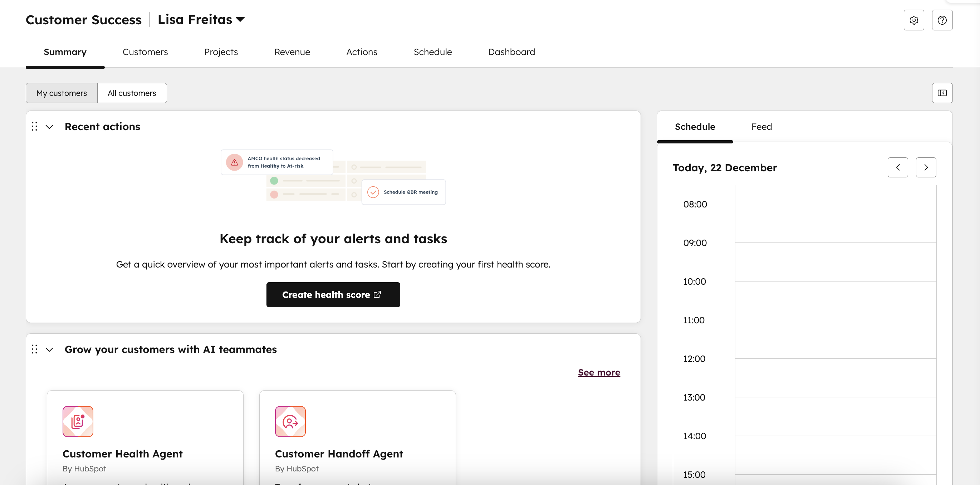Image resolution: width=980 pixels, height=485 pixels.
Task: Collapse the Recent actions section
Action: tap(49, 126)
